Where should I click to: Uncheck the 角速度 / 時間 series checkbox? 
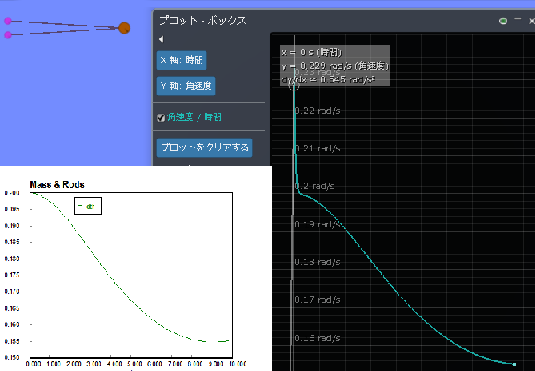pyautogui.click(x=161, y=118)
